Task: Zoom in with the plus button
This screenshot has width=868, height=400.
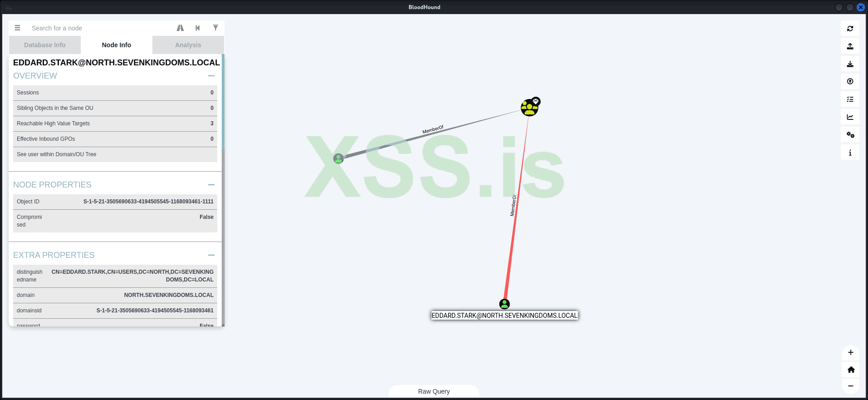Action: click(851, 353)
